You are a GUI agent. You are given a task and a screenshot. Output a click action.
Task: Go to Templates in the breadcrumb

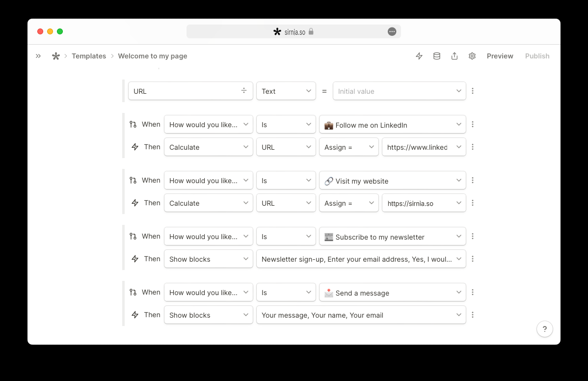[89, 56]
